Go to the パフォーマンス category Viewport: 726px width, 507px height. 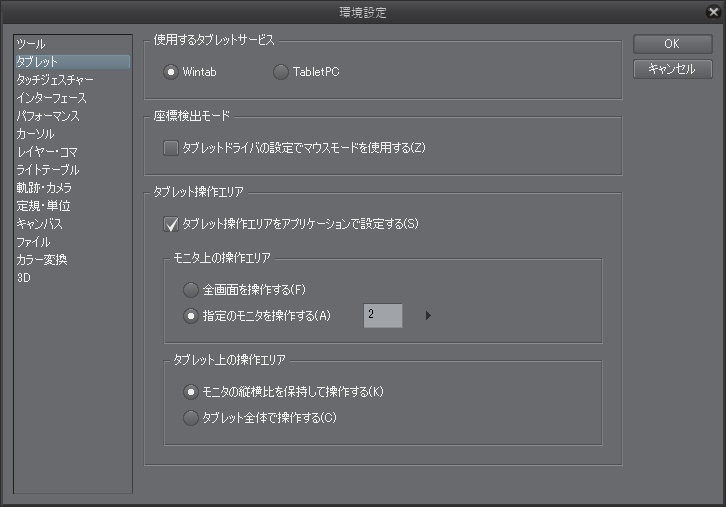tap(48, 116)
